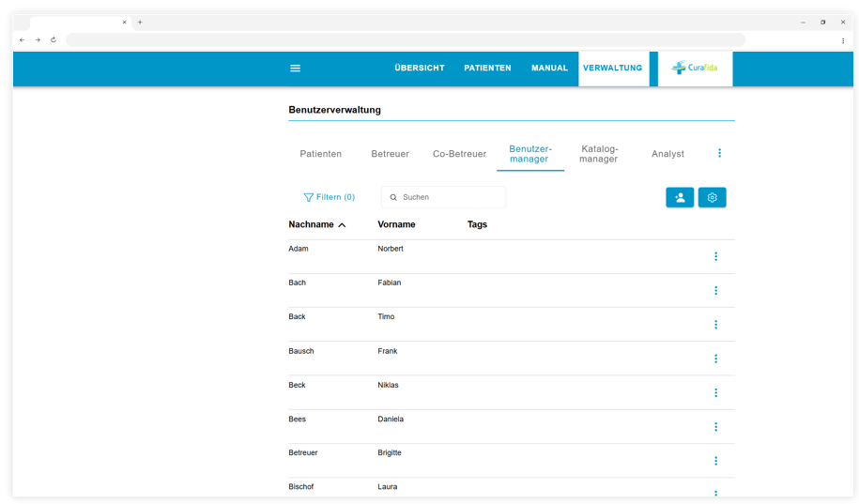Click last name Bees

[298, 420]
